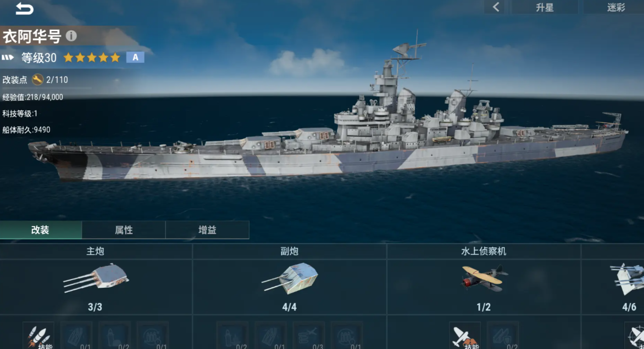Open the 迷彩 camouflage button

(x=616, y=7)
